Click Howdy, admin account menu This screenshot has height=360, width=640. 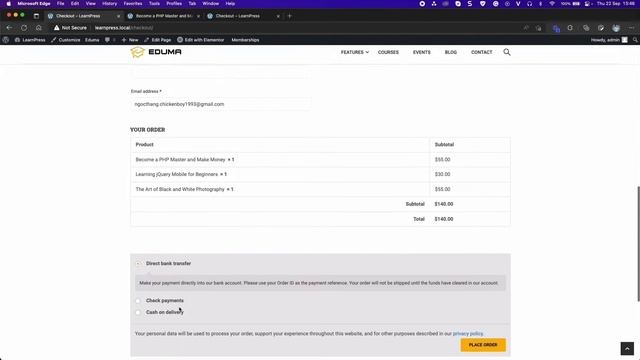609,40
